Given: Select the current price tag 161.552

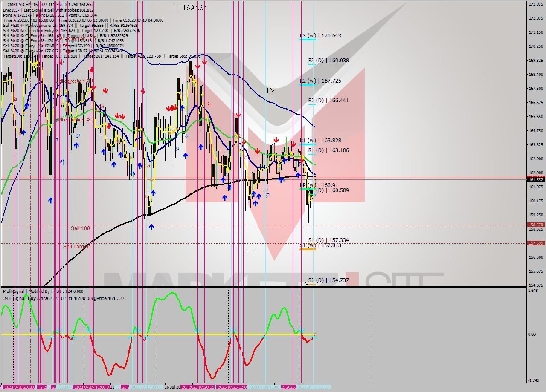Looking at the screenshot, I should click(x=536, y=179).
